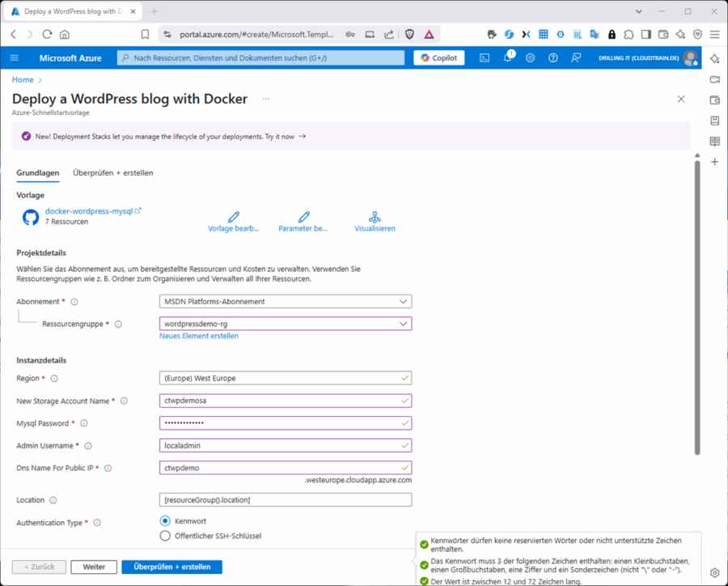This screenshot has height=586, width=728.
Task: Select the Kennwort authentication option
Action: pyautogui.click(x=165, y=521)
